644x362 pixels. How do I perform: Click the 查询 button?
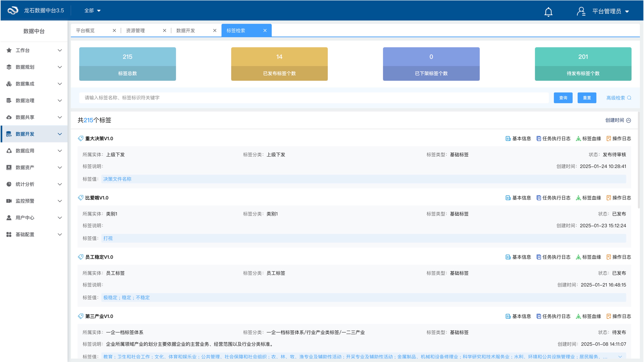tap(563, 98)
